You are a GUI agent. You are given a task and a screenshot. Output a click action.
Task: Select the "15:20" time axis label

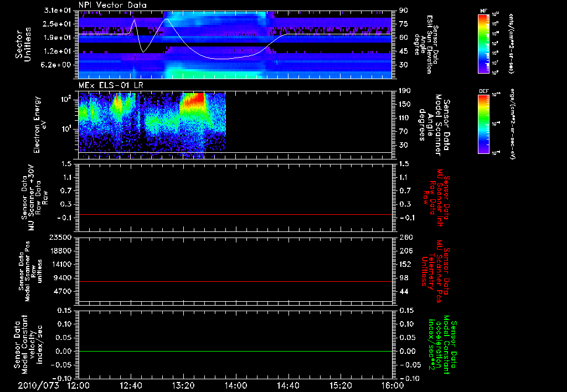coord(341,385)
